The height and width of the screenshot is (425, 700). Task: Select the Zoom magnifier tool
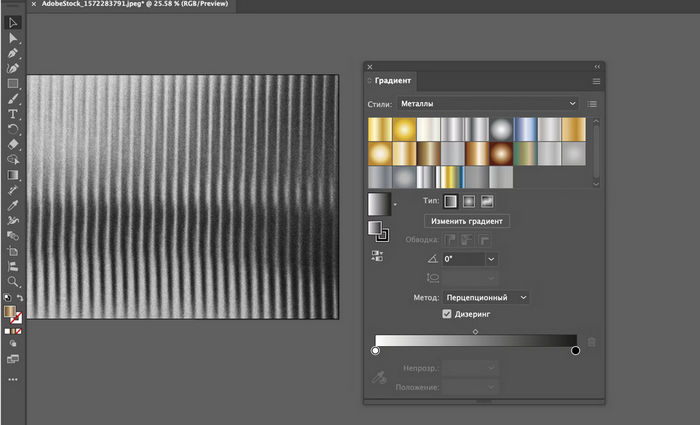click(13, 282)
